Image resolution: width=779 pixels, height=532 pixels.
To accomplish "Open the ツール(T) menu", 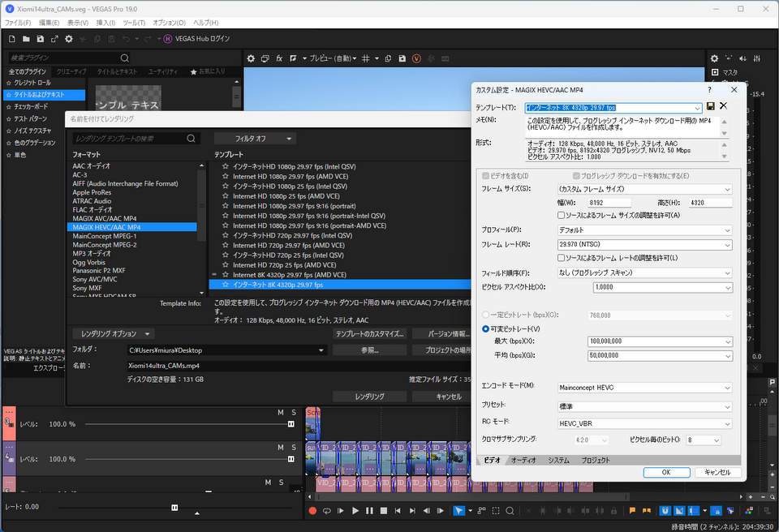I will click(x=134, y=23).
